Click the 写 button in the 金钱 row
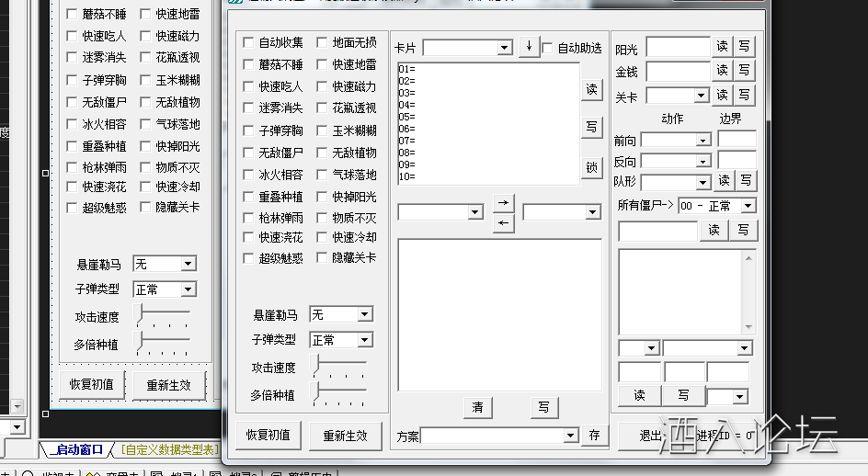The height and width of the screenshot is (476, 868). [744, 71]
